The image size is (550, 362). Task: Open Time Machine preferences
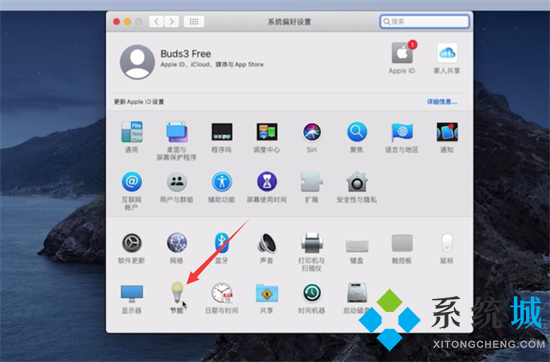click(312, 293)
